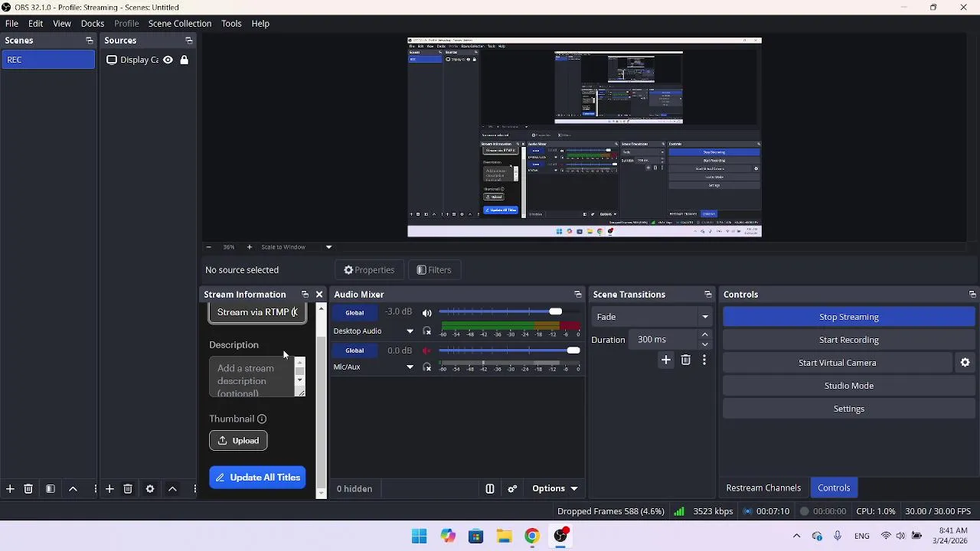Toggle Mic/Aux monitoring headphone icon

pos(427,367)
